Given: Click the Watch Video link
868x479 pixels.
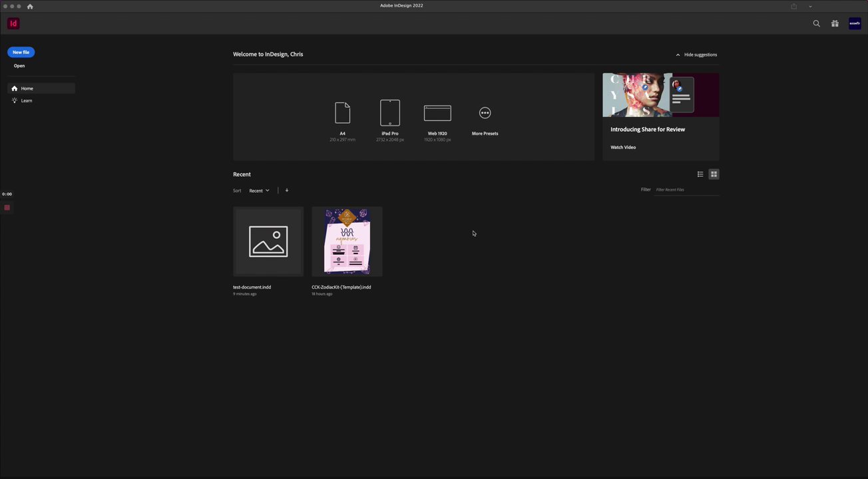Looking at the screenshot, I should [623, 147].
